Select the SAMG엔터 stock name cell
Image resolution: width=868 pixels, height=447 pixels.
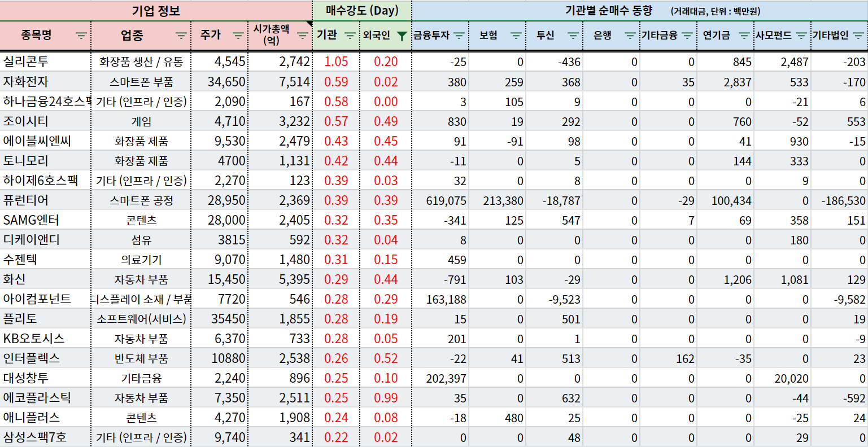click(x=45, y=220)
